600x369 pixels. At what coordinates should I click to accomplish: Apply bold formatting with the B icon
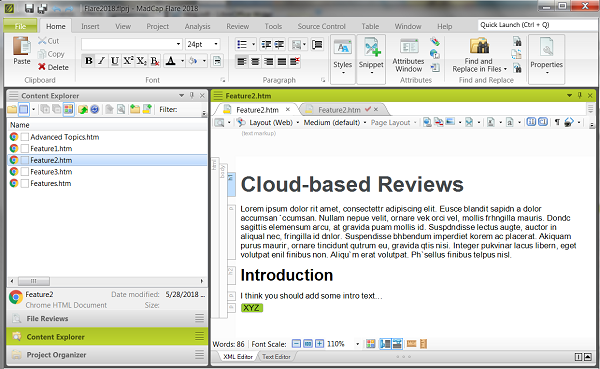click(88, 61)
